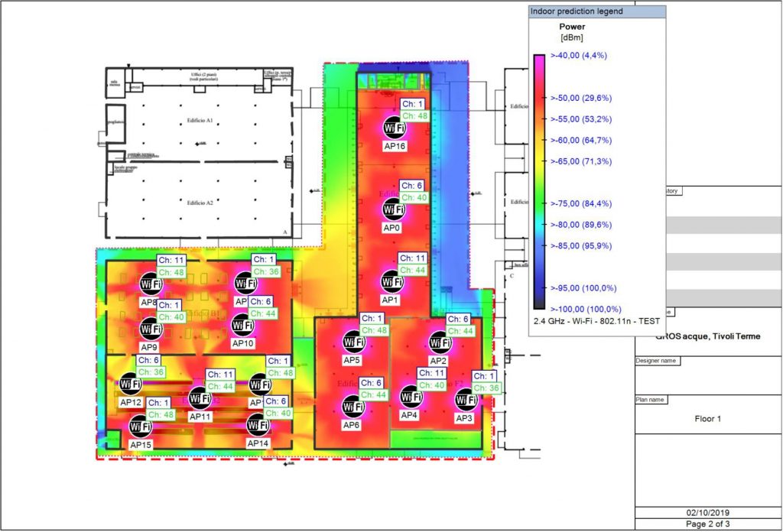Click the 'Power' legend heading

point(572,27)
